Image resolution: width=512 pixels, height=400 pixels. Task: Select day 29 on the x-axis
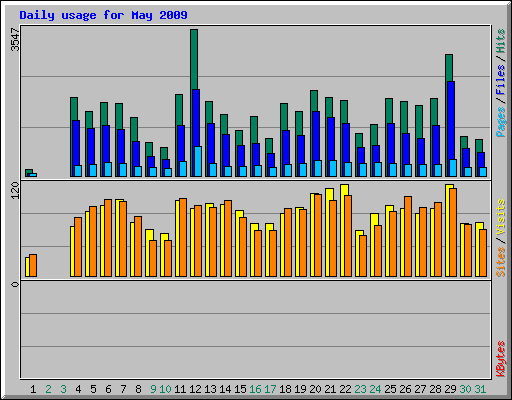coord(450,389)
